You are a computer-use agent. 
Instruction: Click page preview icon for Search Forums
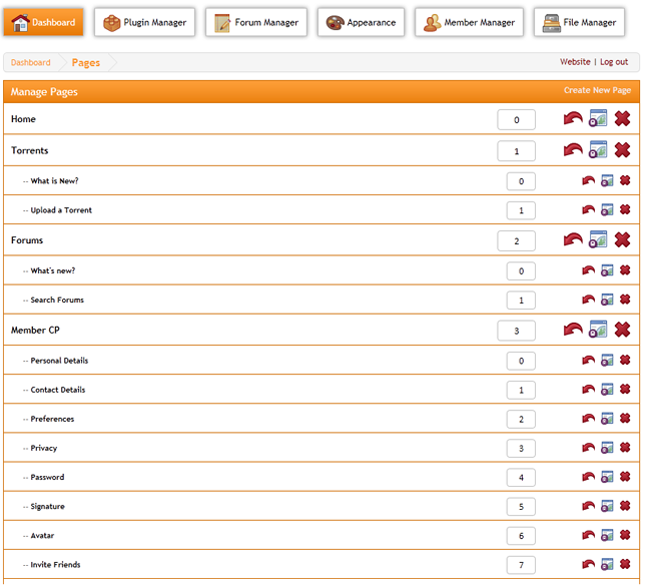click(607, 300)
